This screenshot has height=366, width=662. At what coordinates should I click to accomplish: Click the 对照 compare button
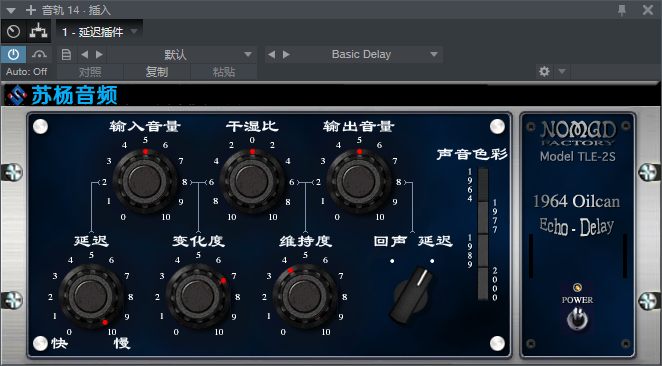pos(90,72)
